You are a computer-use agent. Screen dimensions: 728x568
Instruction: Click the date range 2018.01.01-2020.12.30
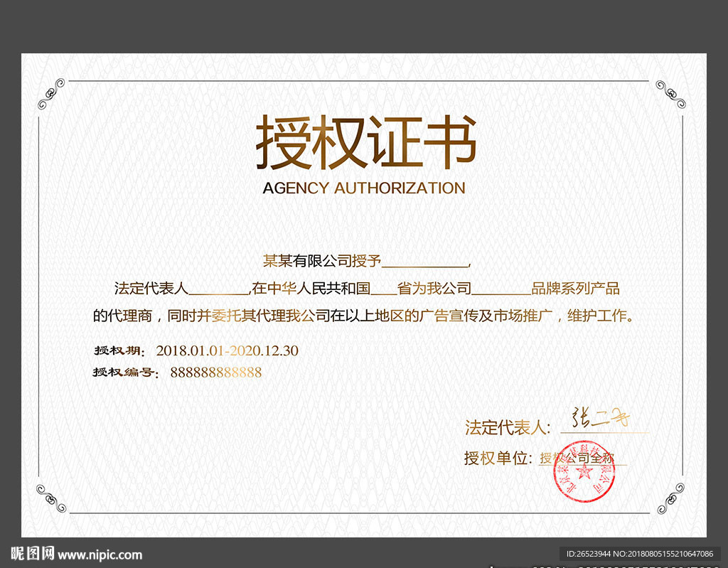[227, 350]
